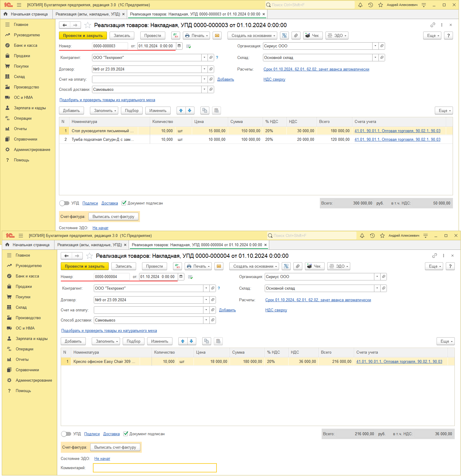Star document 0000-000004 as favorite
461x476 pixels.
click(x=89, y=256)
